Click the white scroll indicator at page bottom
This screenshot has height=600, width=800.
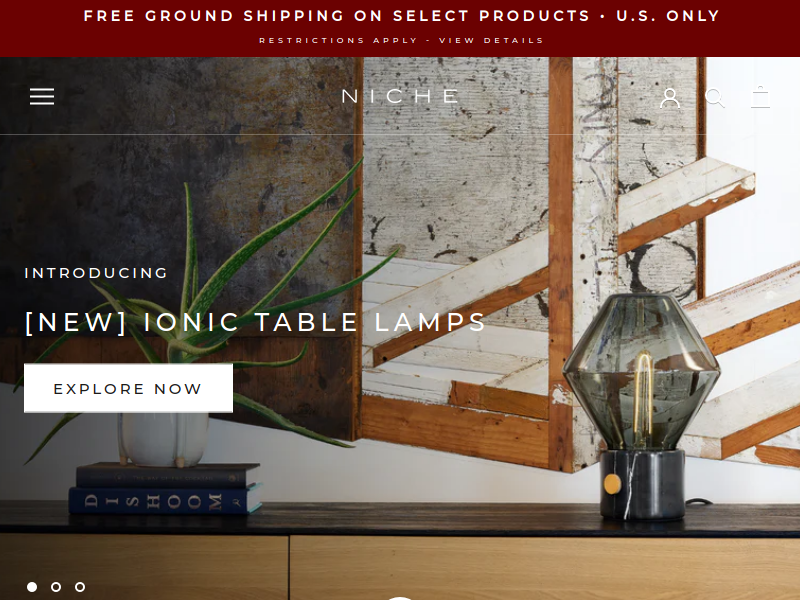pos(400,597)
